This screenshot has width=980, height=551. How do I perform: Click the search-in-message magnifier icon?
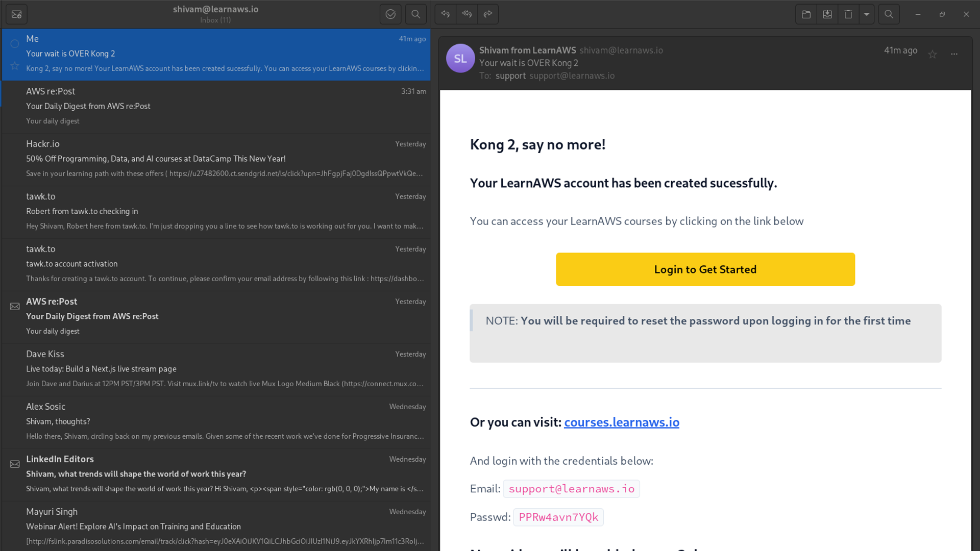click(889, 14)
